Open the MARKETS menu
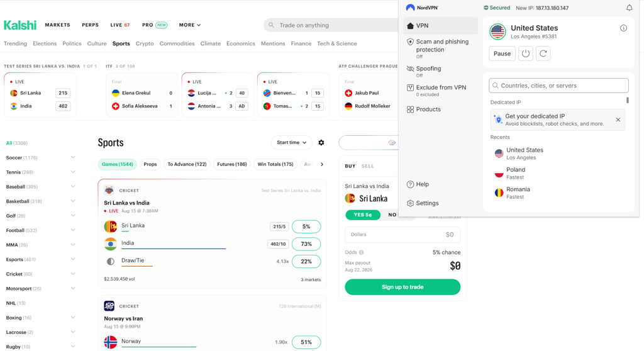 pyautogui.click(x=57, y=25)
